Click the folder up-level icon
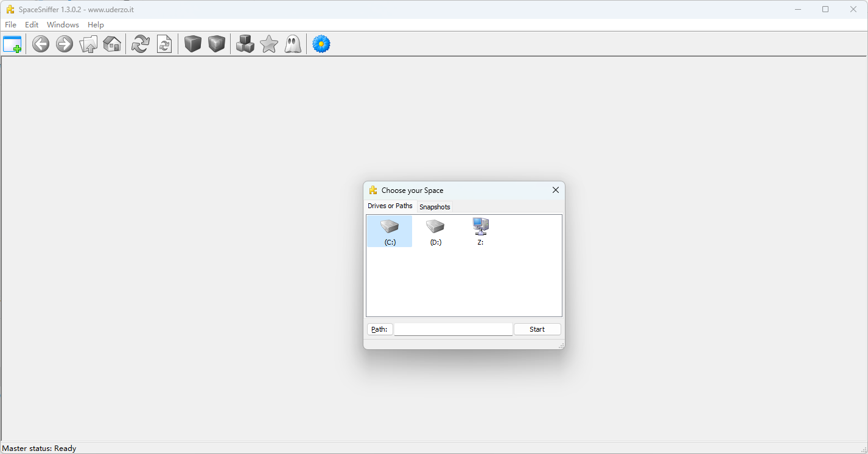 88,44
